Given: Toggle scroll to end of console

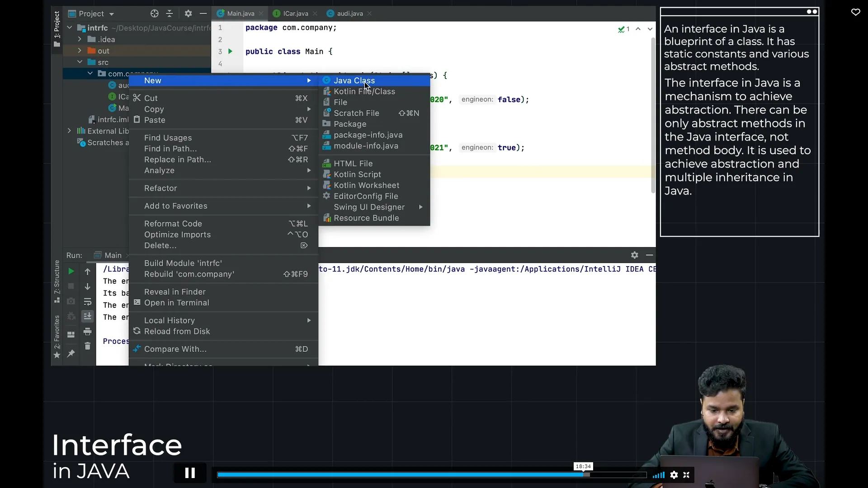Looking at the screenshot, I should click(x=88, y=316).
